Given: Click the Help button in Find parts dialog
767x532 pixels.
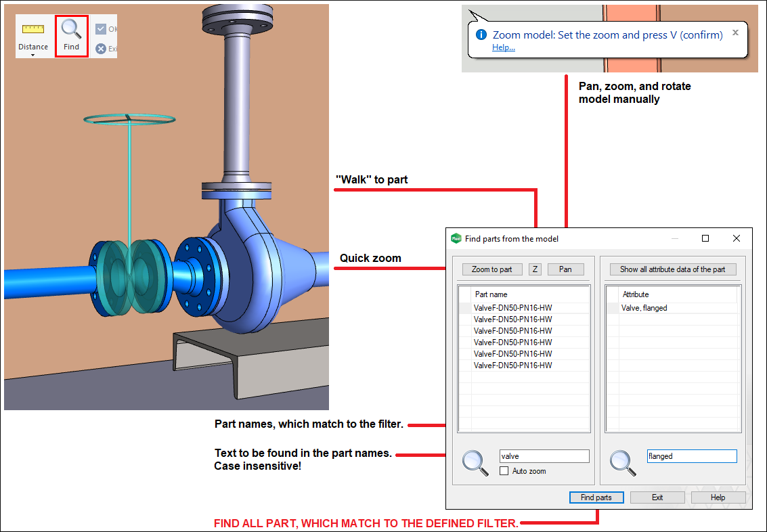Looking at the screenshot, I should (718, 497).
